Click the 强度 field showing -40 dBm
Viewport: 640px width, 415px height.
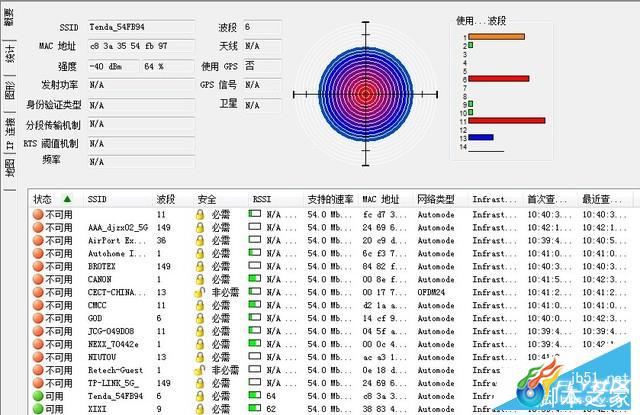coord(113,66)
